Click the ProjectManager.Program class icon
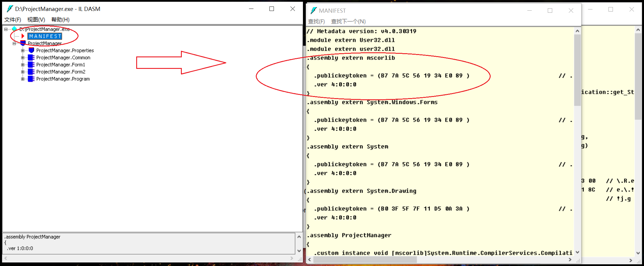Screen dimensions: 644x266 point(31,79)
